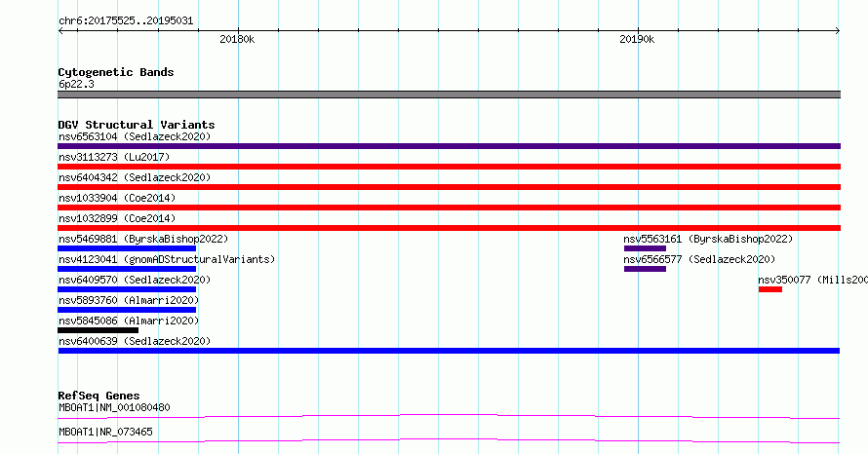
Task: Click the right arrowhead of the ruler
Action: click(x=838, y=31)
